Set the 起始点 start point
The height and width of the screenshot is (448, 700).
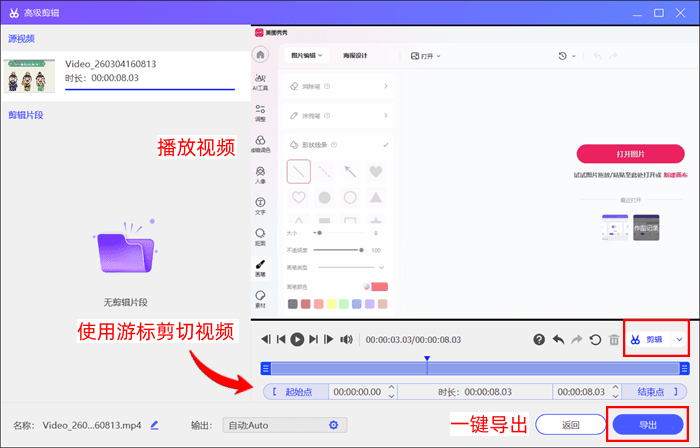pyautogui.click(x=299, y=392)
